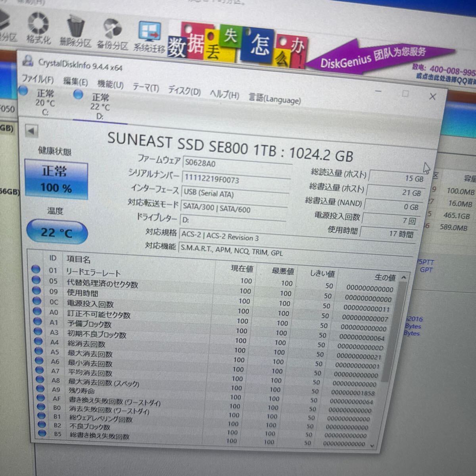Click the SMART list vertical scrollbar thumb
Image resolution: width=476 pixels, height=476 pixels.
click(394, 332)
